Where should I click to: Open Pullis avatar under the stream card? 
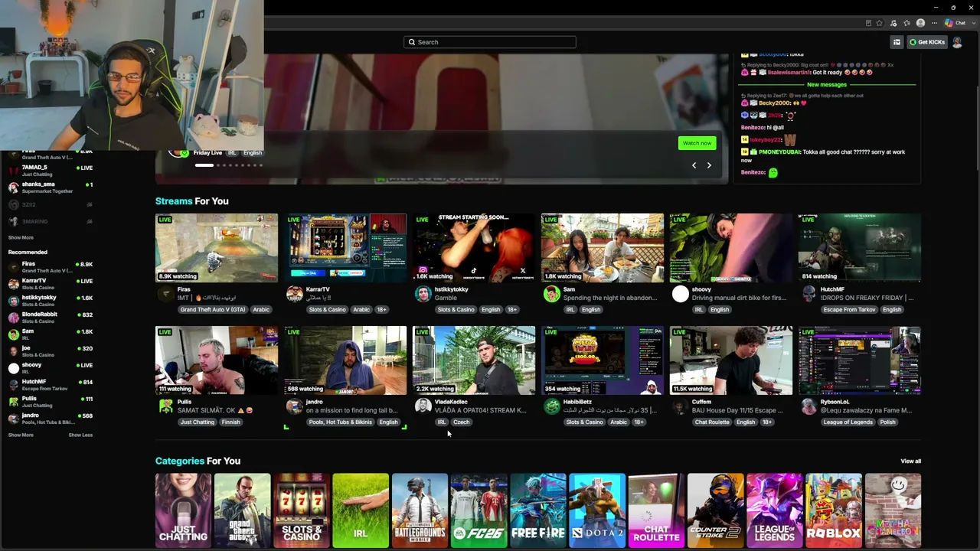[x=165, y=407]
